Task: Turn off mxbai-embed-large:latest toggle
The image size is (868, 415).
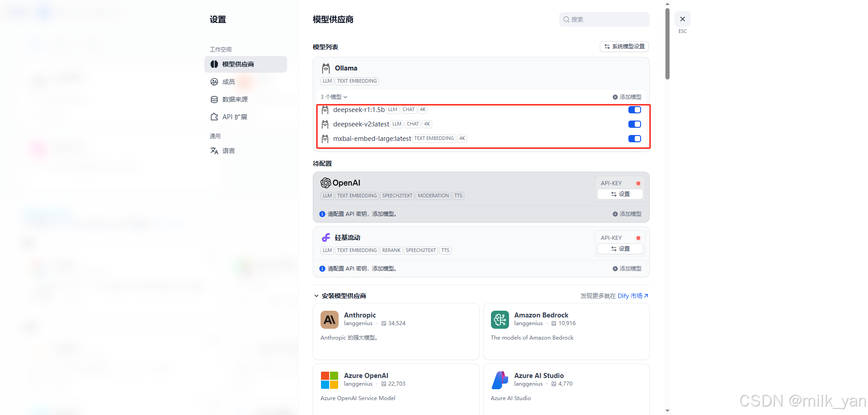Action: pyautogui.click(x=635, y=139)
